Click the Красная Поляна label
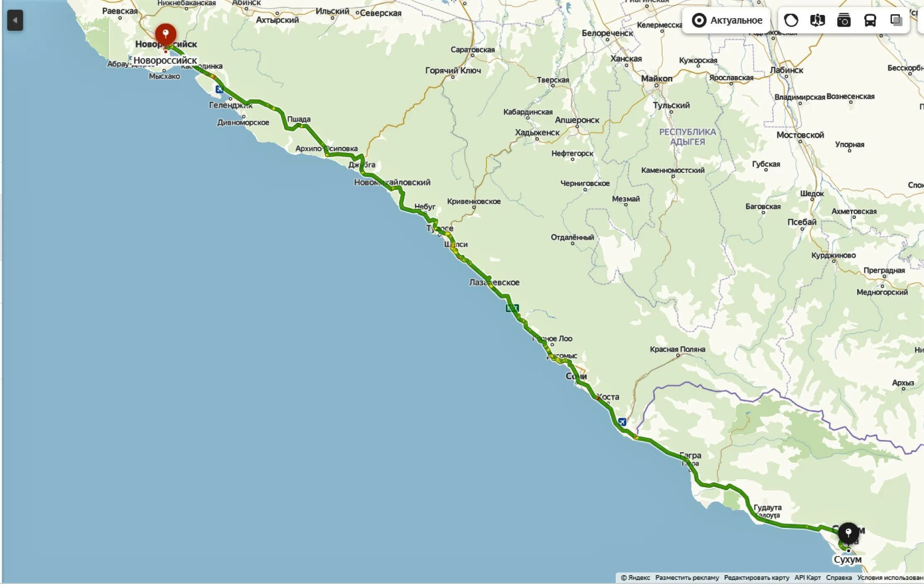Viewport: 924px width, 588px height. click(677, 349)
